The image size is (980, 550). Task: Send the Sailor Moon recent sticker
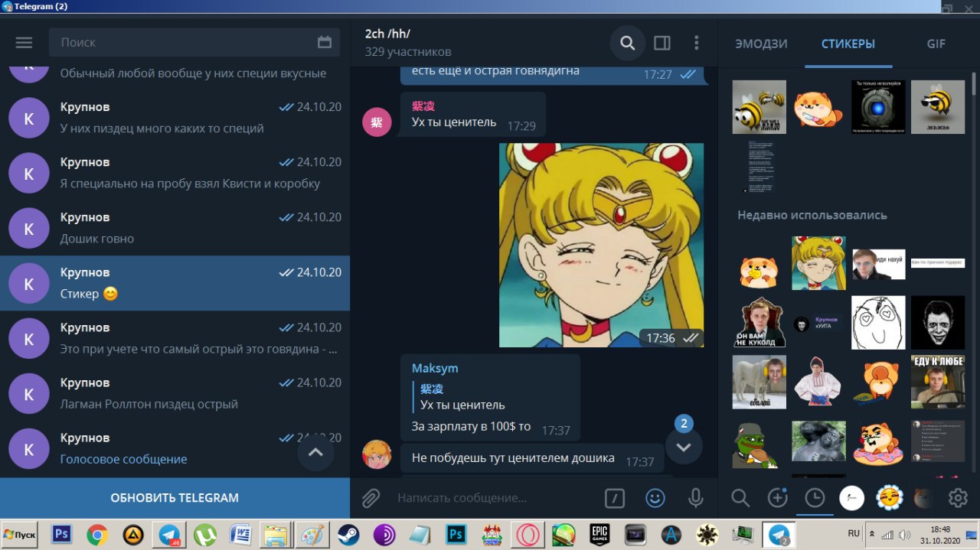(818, 263)
